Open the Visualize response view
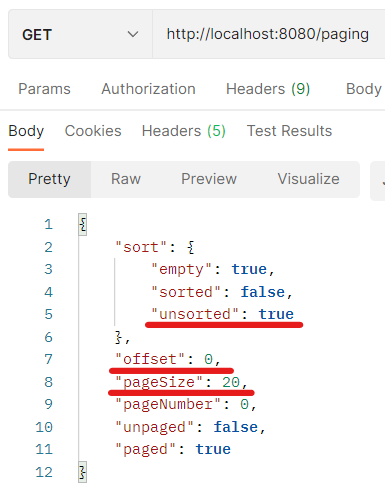Image resolution: width=385 pixels, height=491 pixels. tap(309, 179)
